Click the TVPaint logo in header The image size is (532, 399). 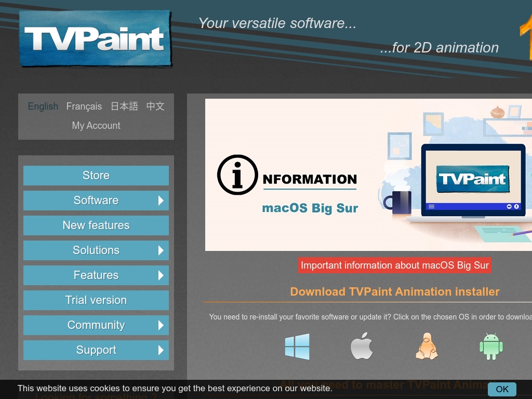click(96, 38)
